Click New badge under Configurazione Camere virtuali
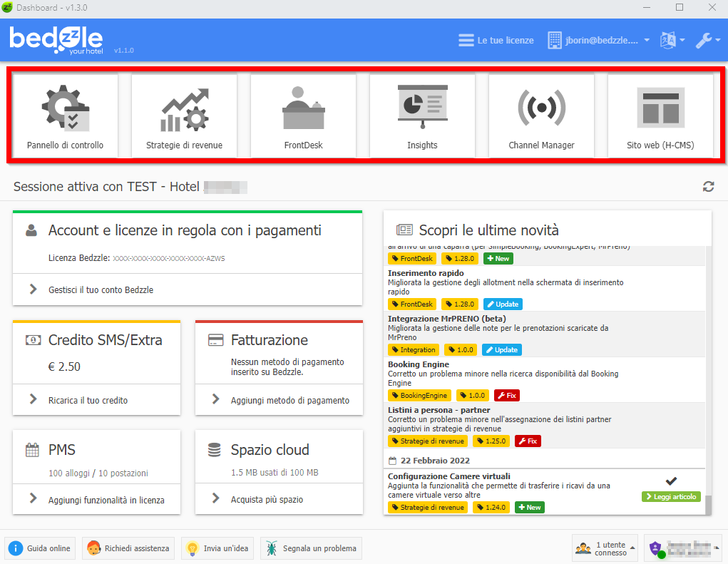 (529, 508)
